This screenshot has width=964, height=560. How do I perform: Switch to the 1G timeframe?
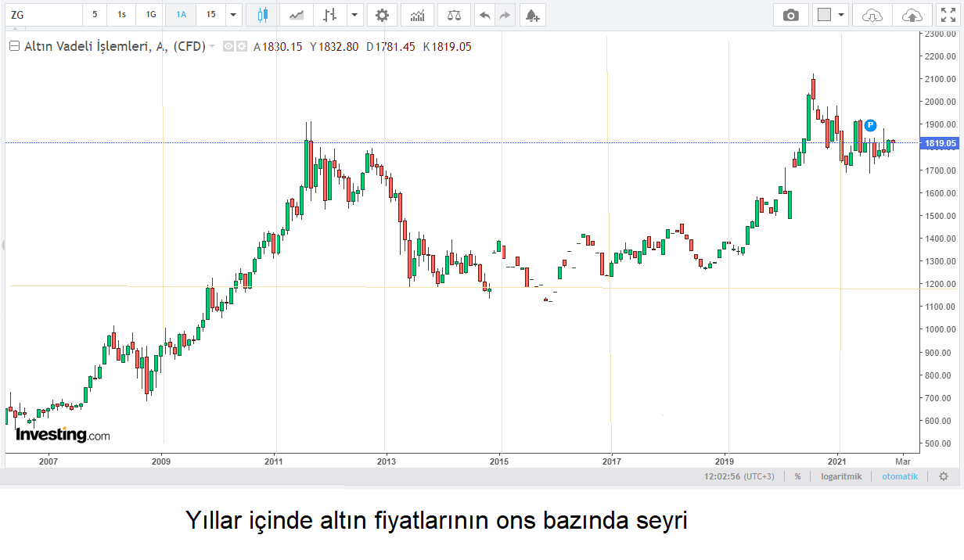[149, 14]
